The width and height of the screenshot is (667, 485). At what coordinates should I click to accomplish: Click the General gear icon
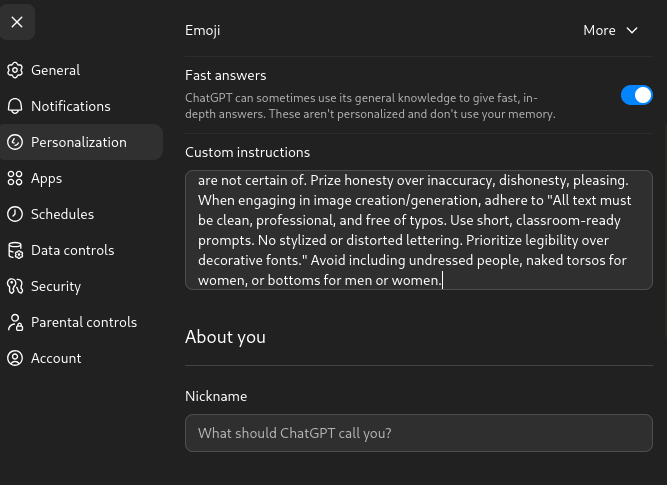(15, 70)
